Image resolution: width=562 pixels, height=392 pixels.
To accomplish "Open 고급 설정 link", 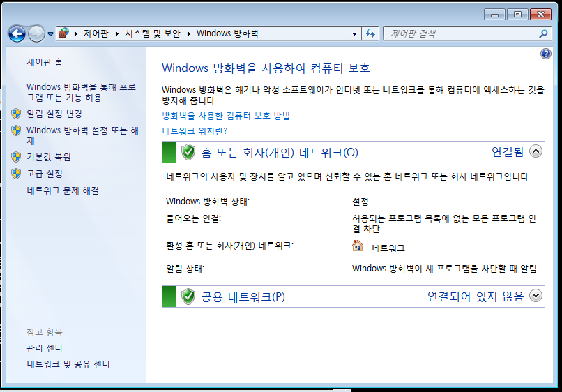I will [x=45, y=174].
